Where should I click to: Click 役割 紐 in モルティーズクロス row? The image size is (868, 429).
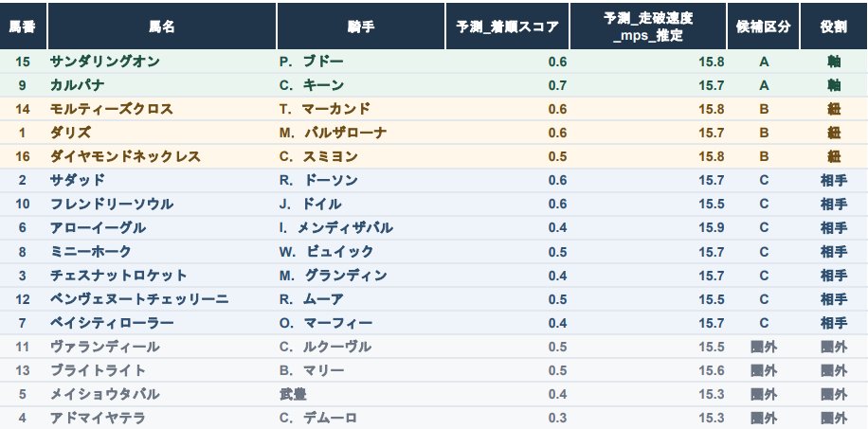click(x=834, y=109)
